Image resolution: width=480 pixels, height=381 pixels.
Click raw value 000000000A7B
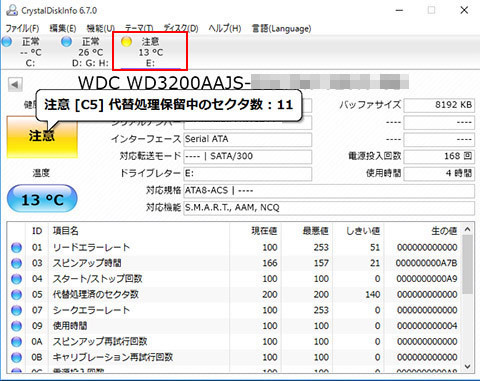[x=426, y=263]
